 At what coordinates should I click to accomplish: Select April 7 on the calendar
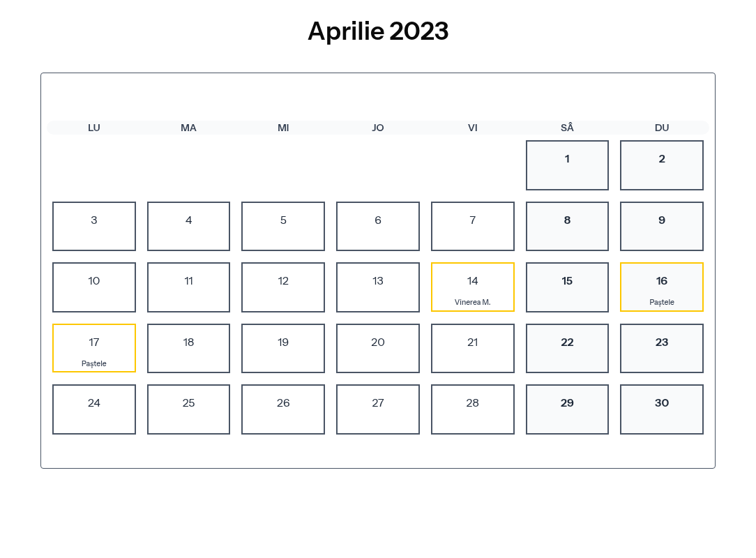point(472,226)
